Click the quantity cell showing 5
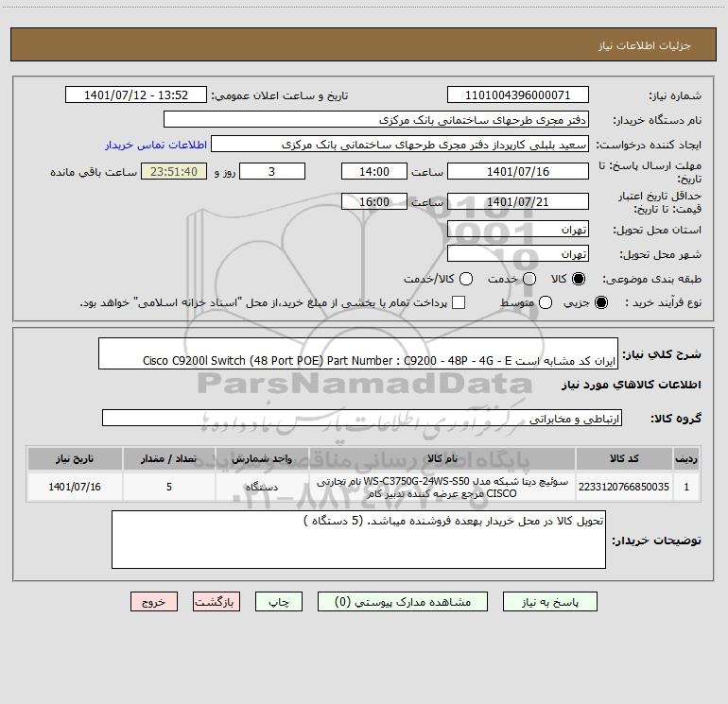The width and height of the screenshot is (728, 704). pyautogui.click(x=169, y=487)
